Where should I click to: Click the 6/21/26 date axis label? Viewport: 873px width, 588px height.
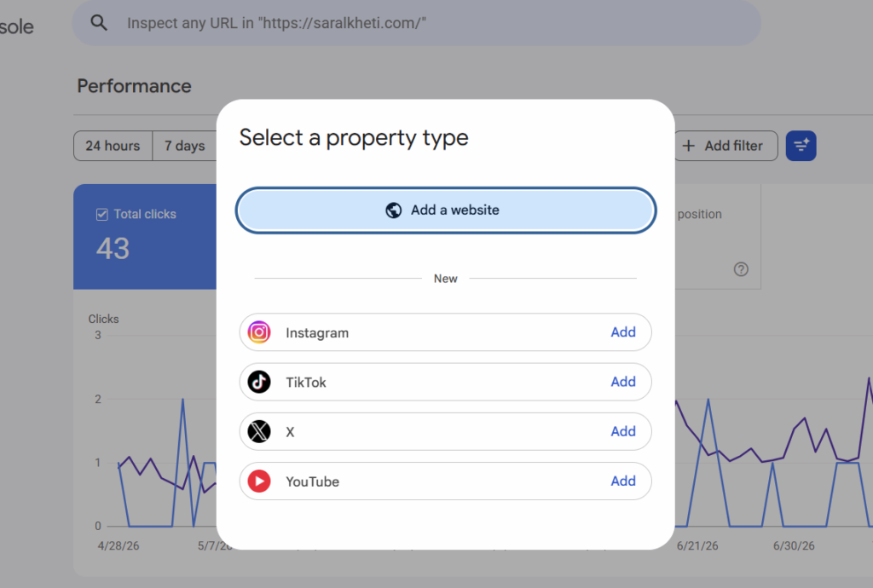pos(697,545)
